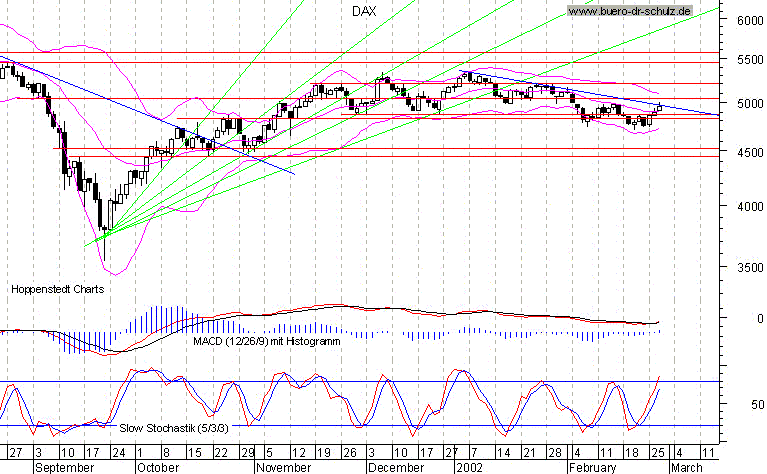The image size is (767, 474).
Task: Select the October month label
Action: (x=158, y=468)
